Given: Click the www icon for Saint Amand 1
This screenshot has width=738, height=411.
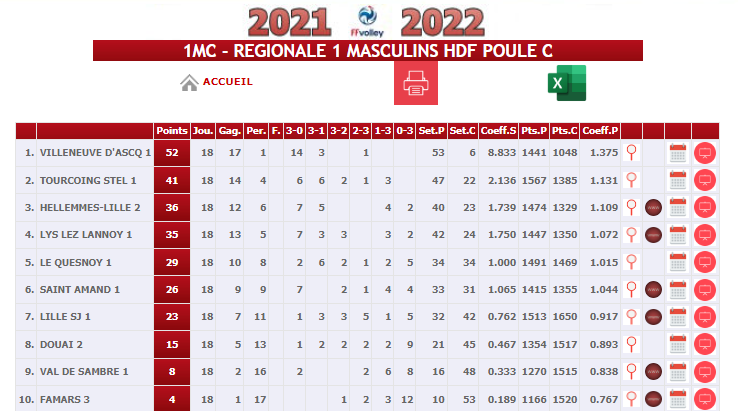Looking at the screenshot, I should [653, 290].
